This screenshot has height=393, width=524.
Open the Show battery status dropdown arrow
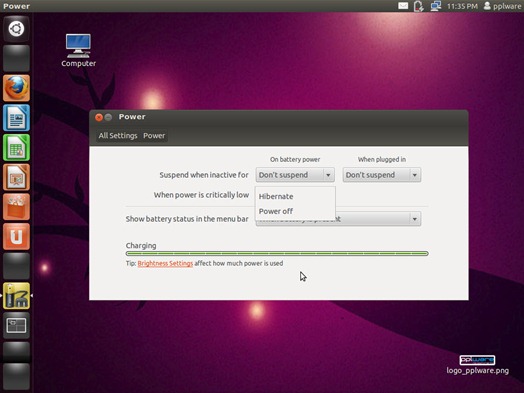414,219
